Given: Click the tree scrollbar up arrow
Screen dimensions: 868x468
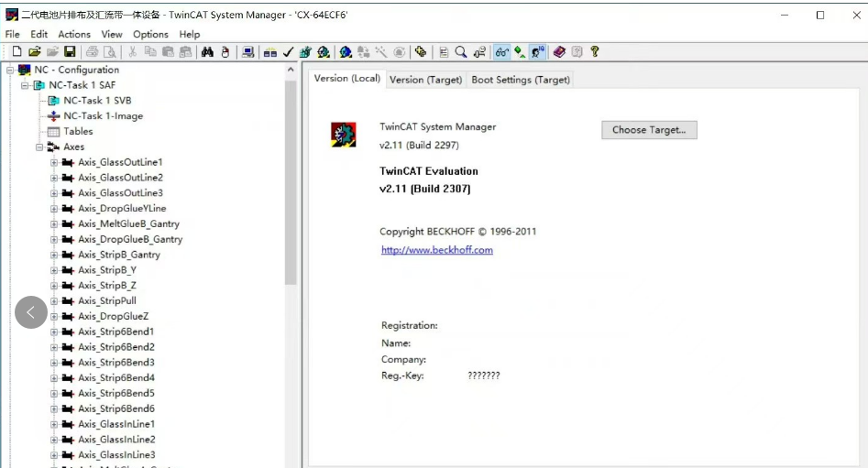Looking at the screenshot, I should (x=291, y=70).
